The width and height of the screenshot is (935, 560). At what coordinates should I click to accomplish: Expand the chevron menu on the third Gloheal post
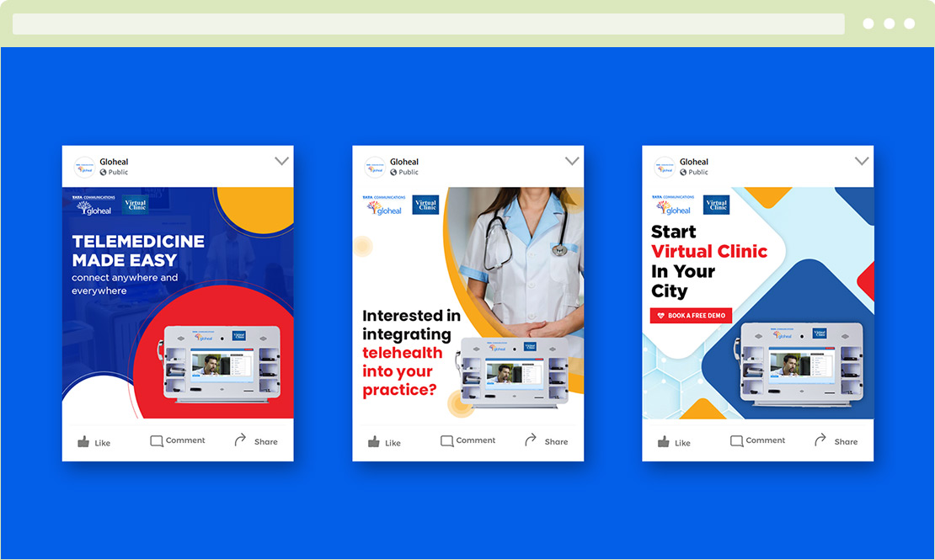(x=862, y=161)
